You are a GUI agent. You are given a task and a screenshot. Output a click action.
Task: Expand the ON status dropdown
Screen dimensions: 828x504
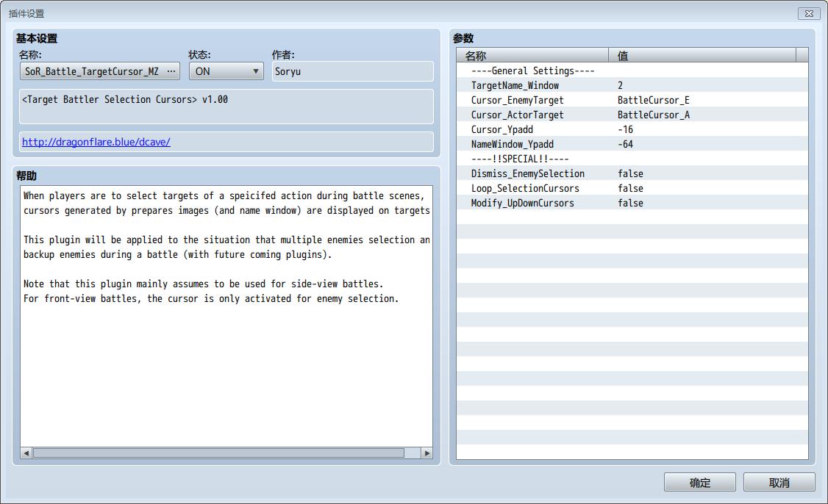click(226, 71)
